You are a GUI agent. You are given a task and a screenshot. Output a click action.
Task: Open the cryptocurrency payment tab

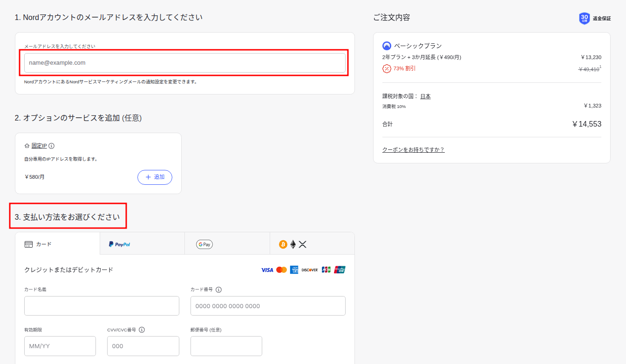coord(312,244)
